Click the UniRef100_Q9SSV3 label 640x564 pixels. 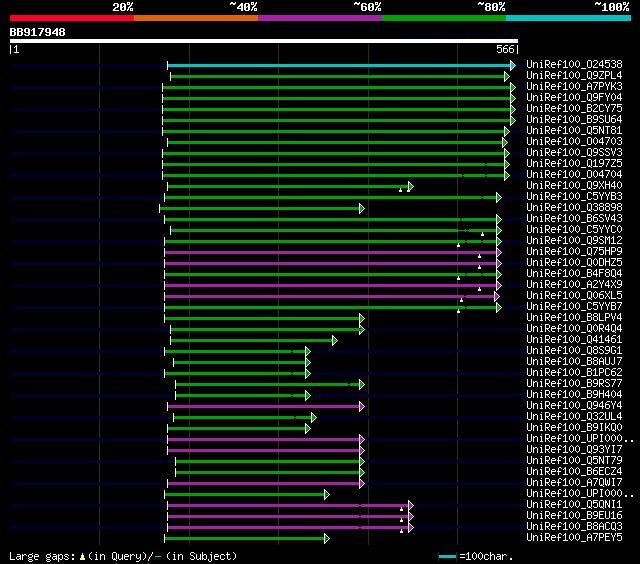[x=574, y=153]
